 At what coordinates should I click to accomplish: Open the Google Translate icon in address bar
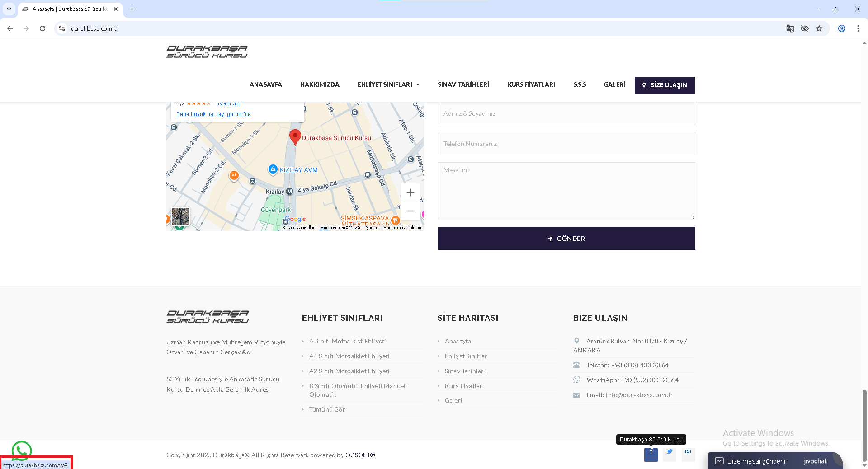pos(790,28)
